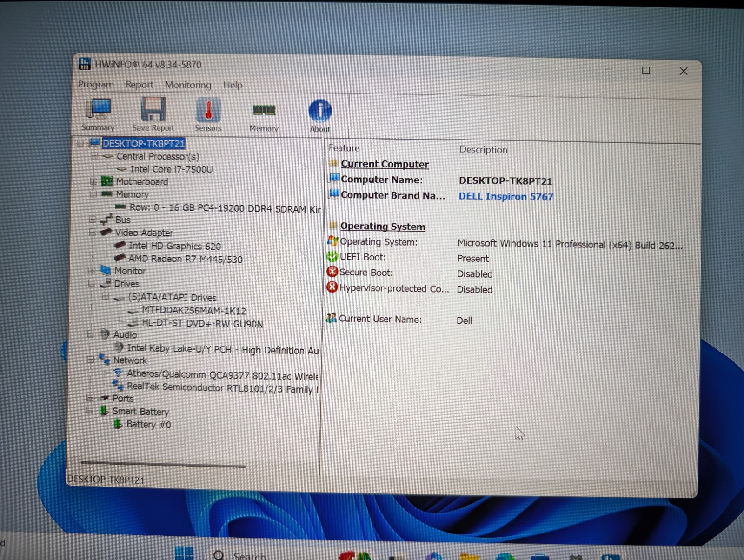Screen dimensions: 744x560
Task: Click the Monitor tree node icon
Action: tap(106, 270)
